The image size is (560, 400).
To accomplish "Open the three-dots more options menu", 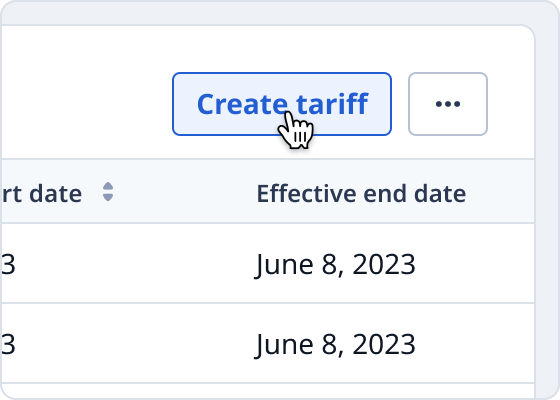I will (x=448, y=104).
